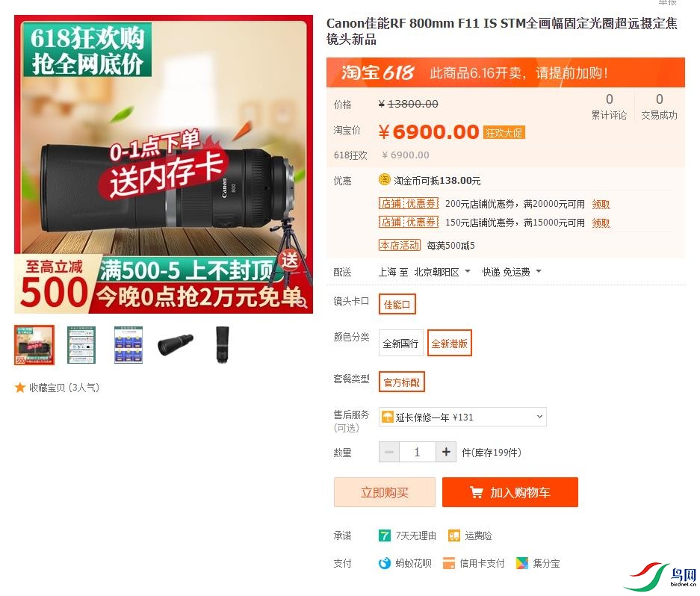Viewport: 700px width, 596px height.
Task: Click the Ant Huabei payment icon
Action: [385, 563]
